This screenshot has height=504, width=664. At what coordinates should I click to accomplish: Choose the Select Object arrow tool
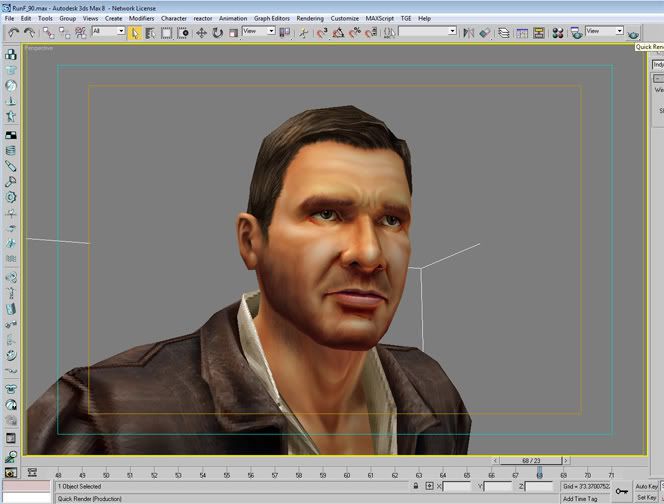pyautogui.click(x=135, y=32)
